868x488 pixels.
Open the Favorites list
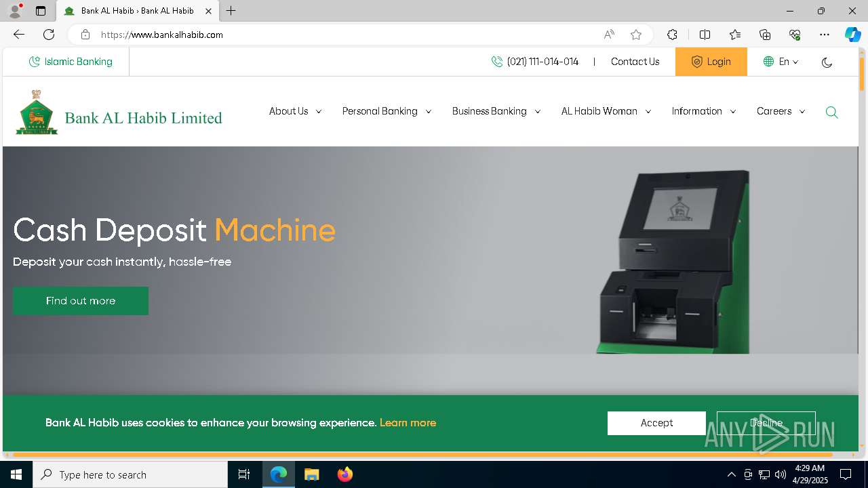point(735,35)
